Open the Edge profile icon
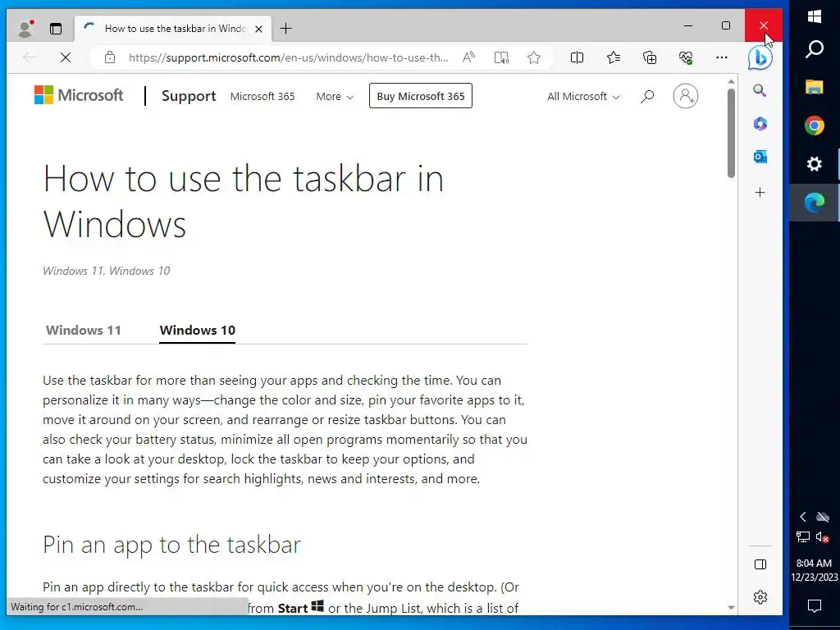The width and height of the screenshot is (840, 630). point(25,29)
